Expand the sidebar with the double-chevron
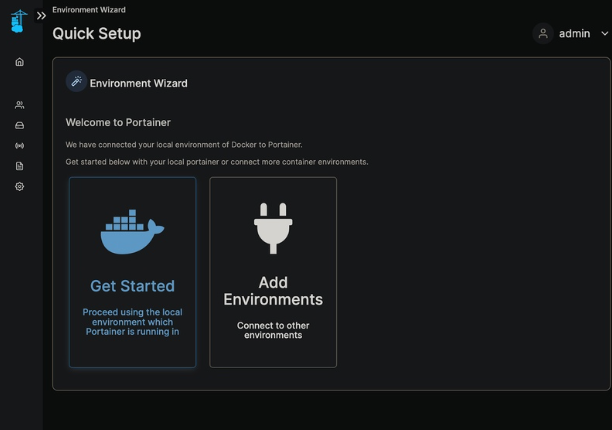The height and width of the screenshot is (430, 612). tap(42, 16)
